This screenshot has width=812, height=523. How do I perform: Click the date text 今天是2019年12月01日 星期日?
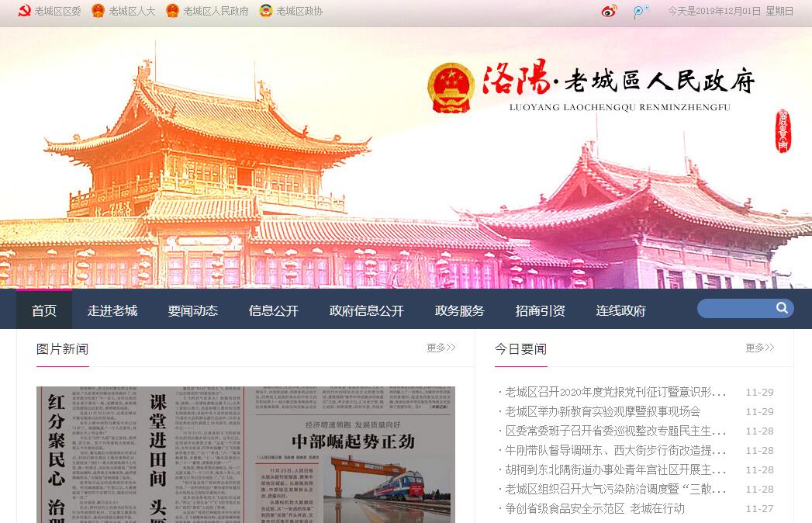(x=730, y=11)
